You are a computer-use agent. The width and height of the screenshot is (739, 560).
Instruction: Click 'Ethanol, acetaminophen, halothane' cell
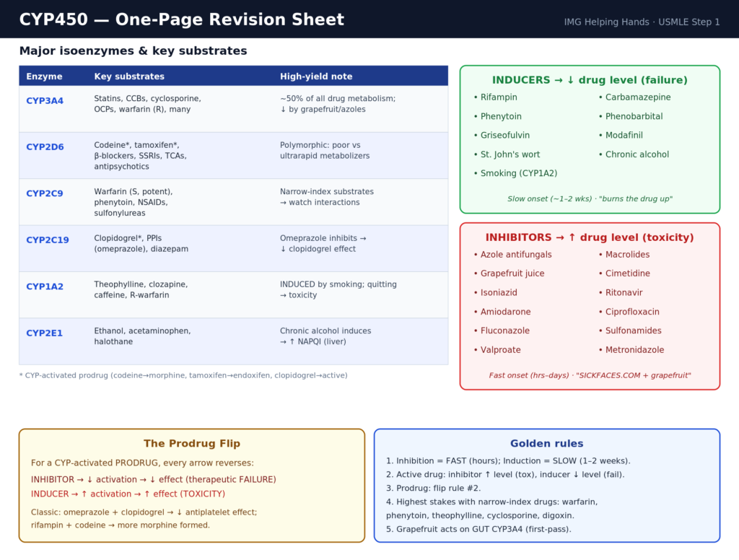point(142,336)
